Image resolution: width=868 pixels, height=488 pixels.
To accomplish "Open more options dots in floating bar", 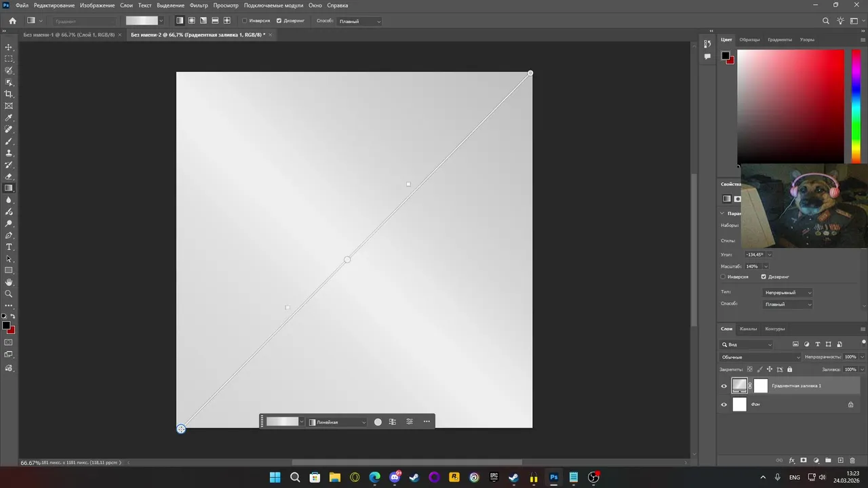I will [x=427, y=422].
